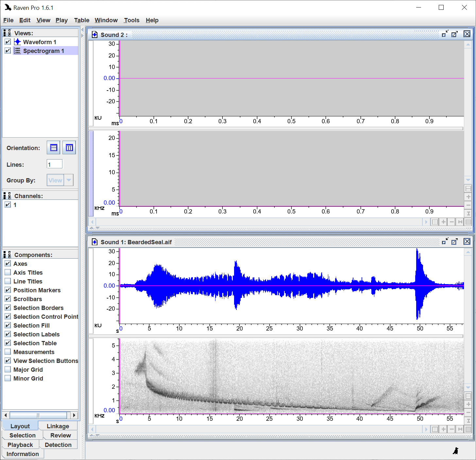Disable Selection Table component
The height and width of the screenshot is (460, 476).
pyautogui.click(x=8, y=343)
